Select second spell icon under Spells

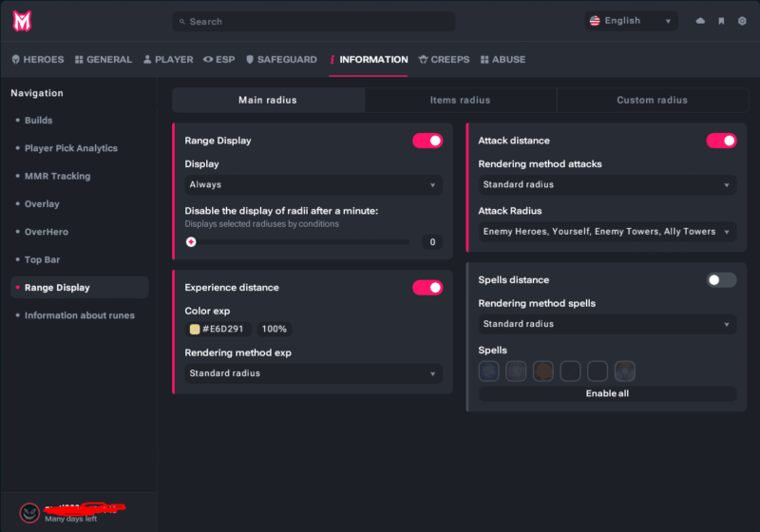click(516, 371)
